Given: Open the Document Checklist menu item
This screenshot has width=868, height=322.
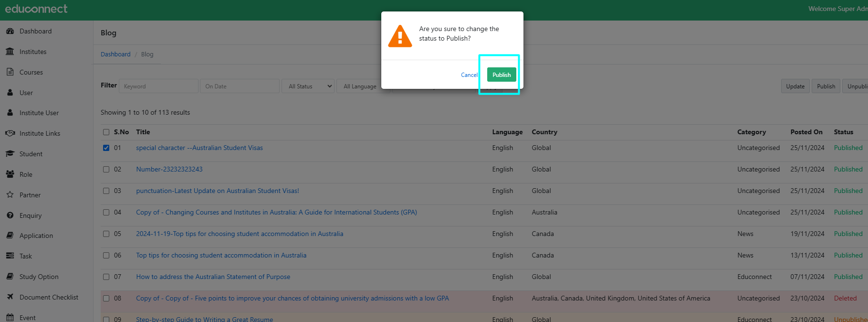Looking at the screenshot, I should tap(49, 297).
